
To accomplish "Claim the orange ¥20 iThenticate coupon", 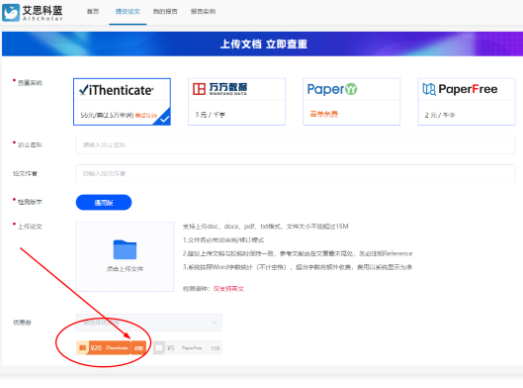I will click(111, 348).
